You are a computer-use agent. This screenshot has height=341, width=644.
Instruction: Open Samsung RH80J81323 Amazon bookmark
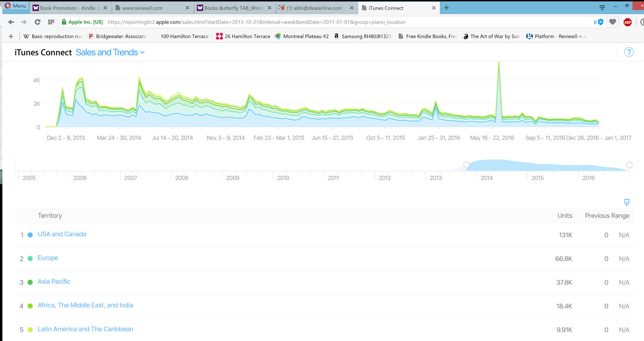click(x=363, y=36)
